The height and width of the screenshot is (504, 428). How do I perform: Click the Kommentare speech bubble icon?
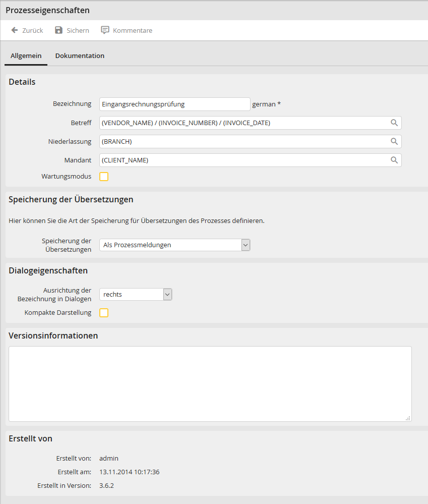click(x=105, y=30)
